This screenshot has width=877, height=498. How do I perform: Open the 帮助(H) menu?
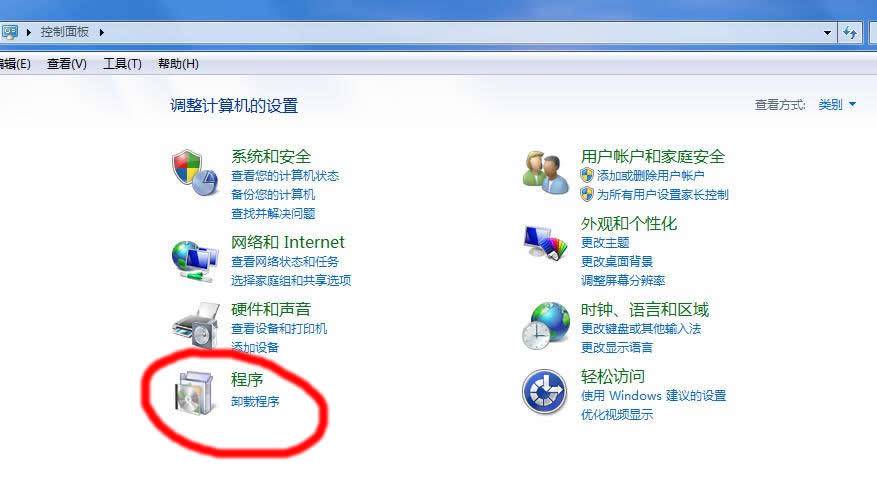[x=178, y=64]
